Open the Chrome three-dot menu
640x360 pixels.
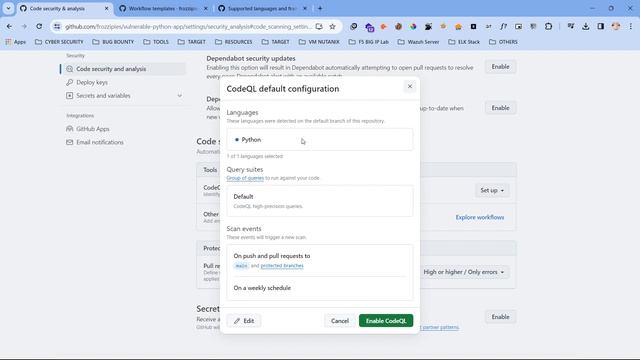click(x=631, y=27)
